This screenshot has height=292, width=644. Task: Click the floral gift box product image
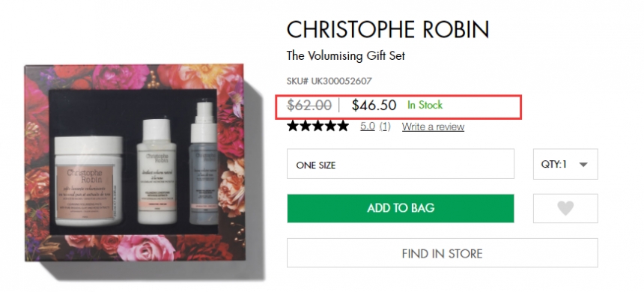pyautogui.click(x=134, y=162)
